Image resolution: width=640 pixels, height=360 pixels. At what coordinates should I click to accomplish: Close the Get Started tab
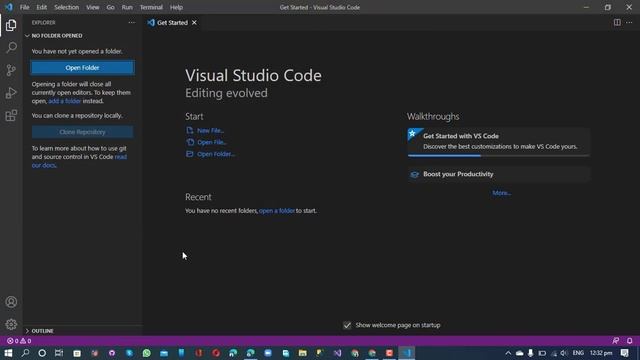point(194,23)
